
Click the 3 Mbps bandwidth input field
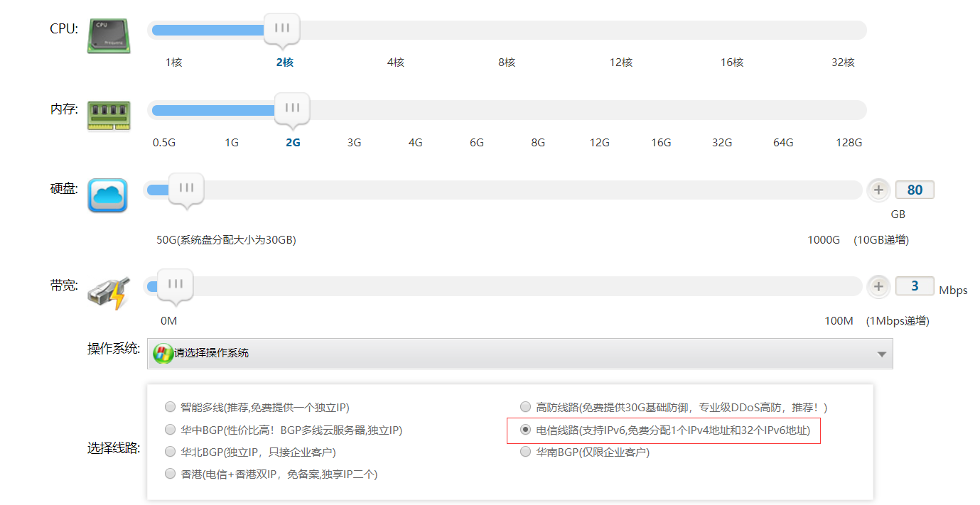[x=915, y=286]
